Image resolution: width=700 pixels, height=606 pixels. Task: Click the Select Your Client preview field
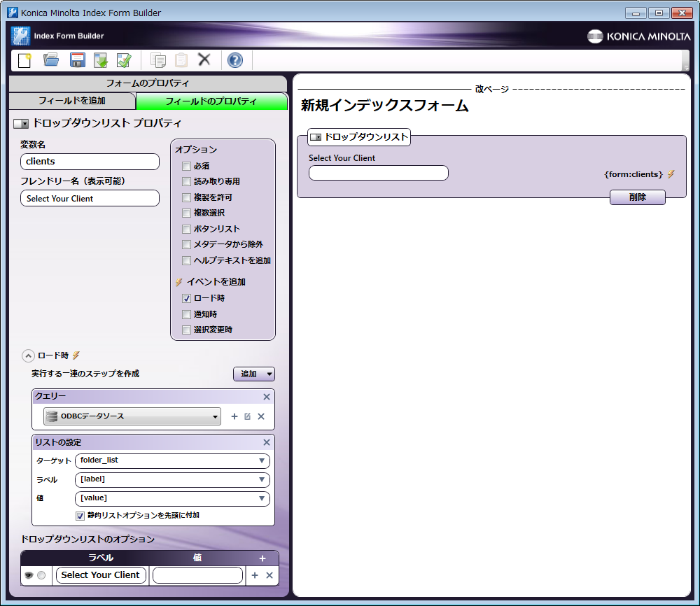click(x=379, y=173)
